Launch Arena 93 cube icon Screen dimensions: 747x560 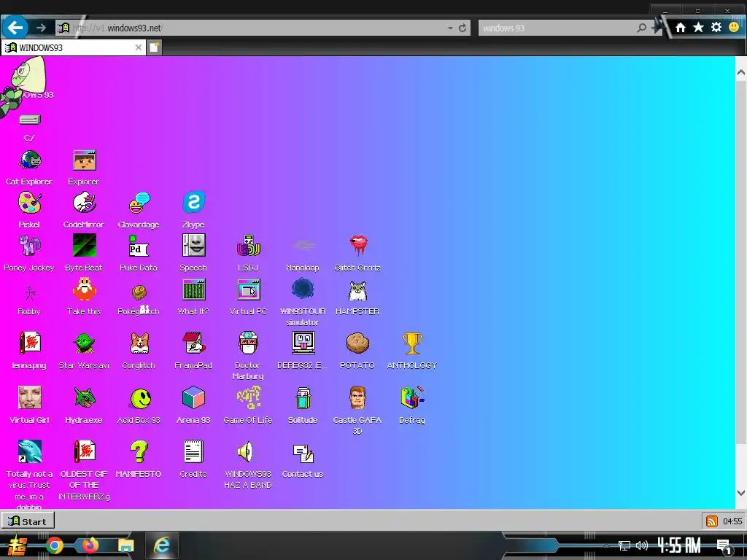(x=193, y=397)
